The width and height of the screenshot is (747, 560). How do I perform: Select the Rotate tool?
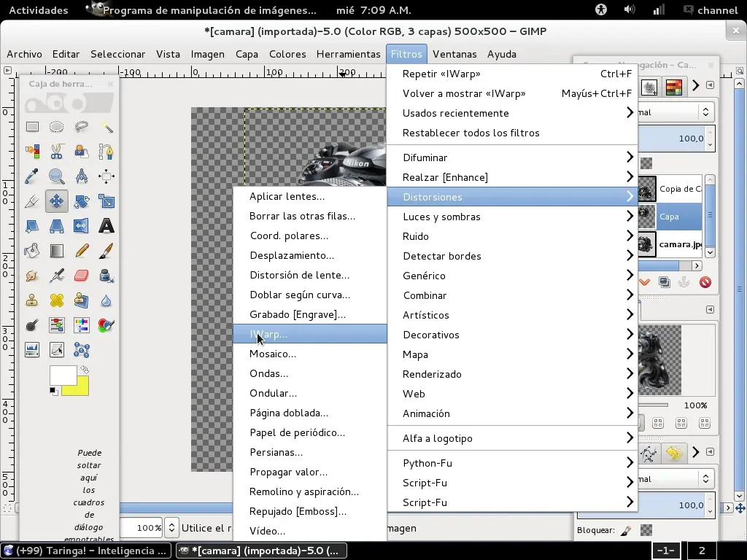(82, 201)
